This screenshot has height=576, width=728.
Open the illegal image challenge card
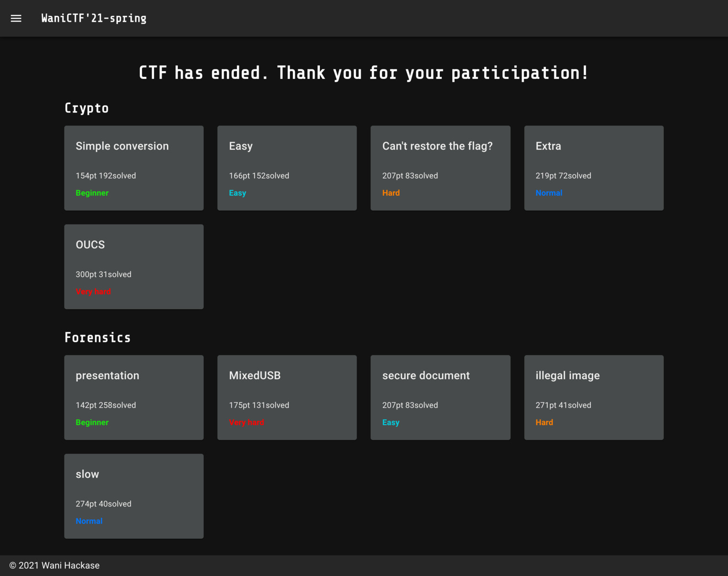[594, 397]
